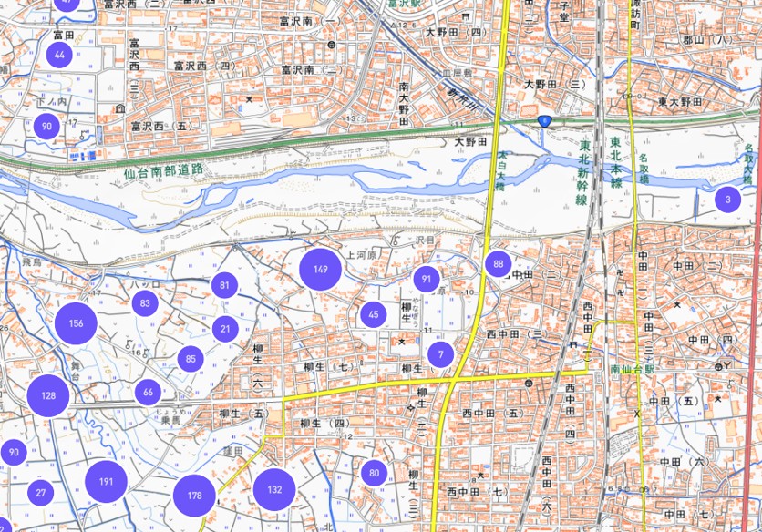Click the 132 cluster circle
Screen dimensions: 762x532
[274, 489]
